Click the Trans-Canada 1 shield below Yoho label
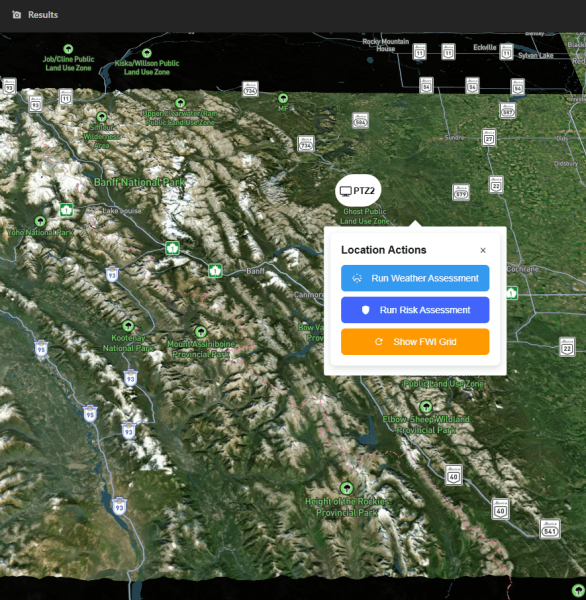The width and height of the screenshot is (586, 600). pos(67,210)
